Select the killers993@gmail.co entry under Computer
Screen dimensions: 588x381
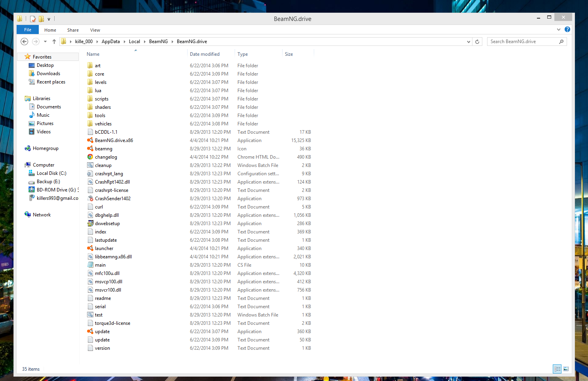tap(57, 198)
